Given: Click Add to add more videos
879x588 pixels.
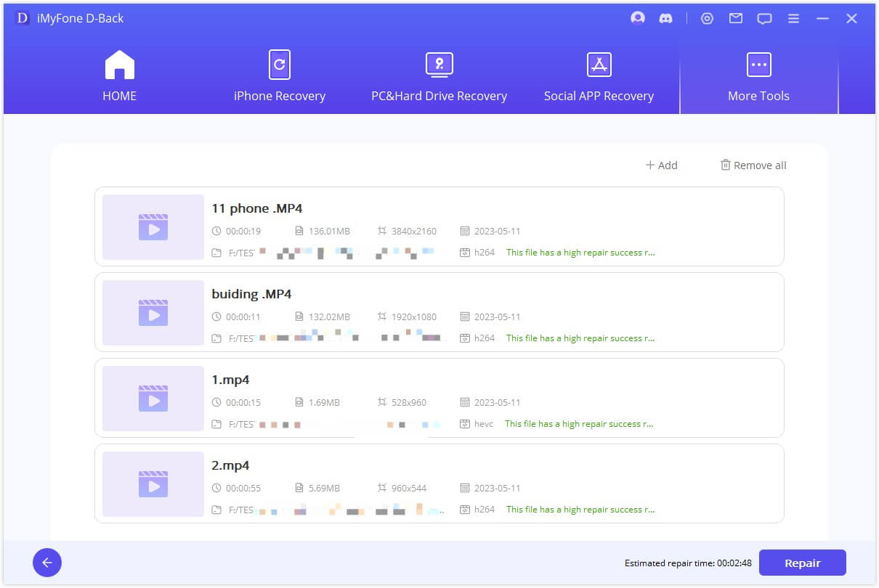Looking at the screenshot, I should (661, 166).
